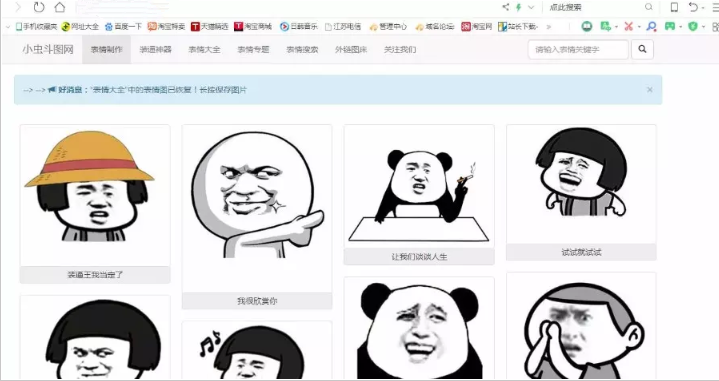Open the 域名论坛 bookmark
Screen dimensions: 719x381
434,27
